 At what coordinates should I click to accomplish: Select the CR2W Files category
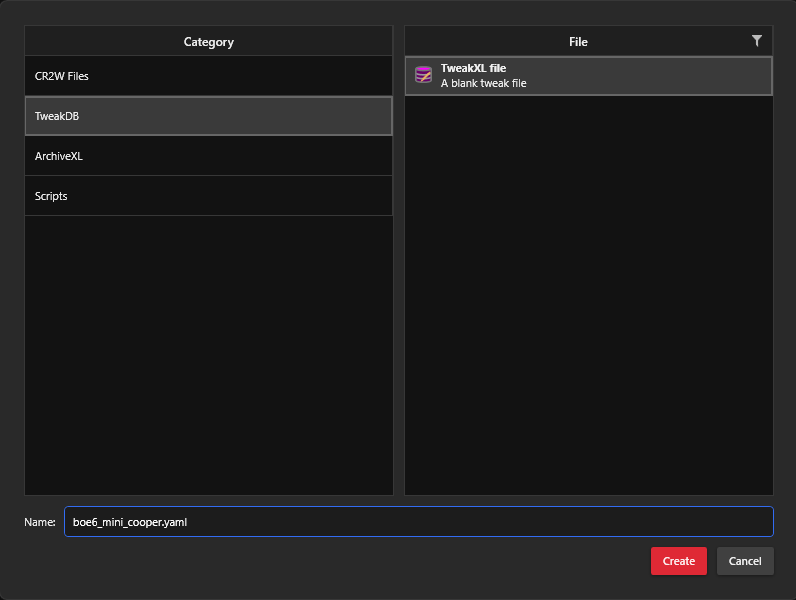[x=208, y=76]
